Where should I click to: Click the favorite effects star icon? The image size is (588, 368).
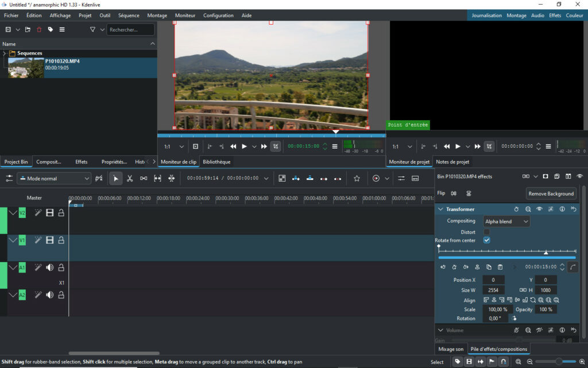coord(357,178)
